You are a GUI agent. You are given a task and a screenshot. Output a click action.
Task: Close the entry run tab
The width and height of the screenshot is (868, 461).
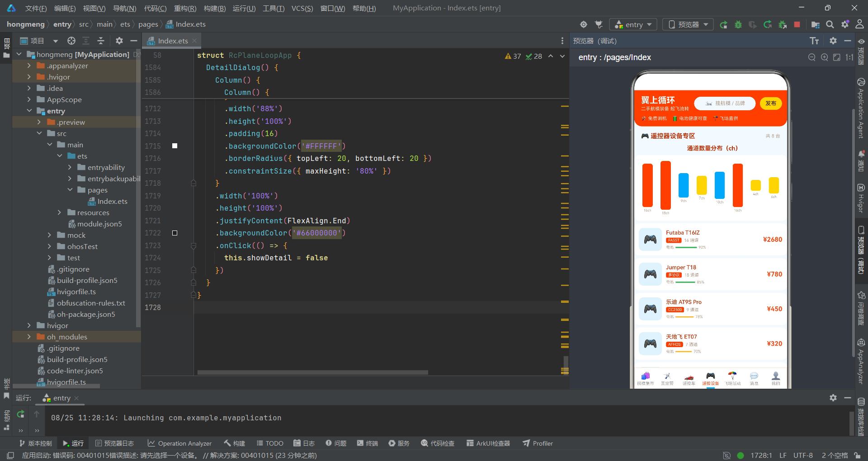pyautogui.click(x=76, y=398)
